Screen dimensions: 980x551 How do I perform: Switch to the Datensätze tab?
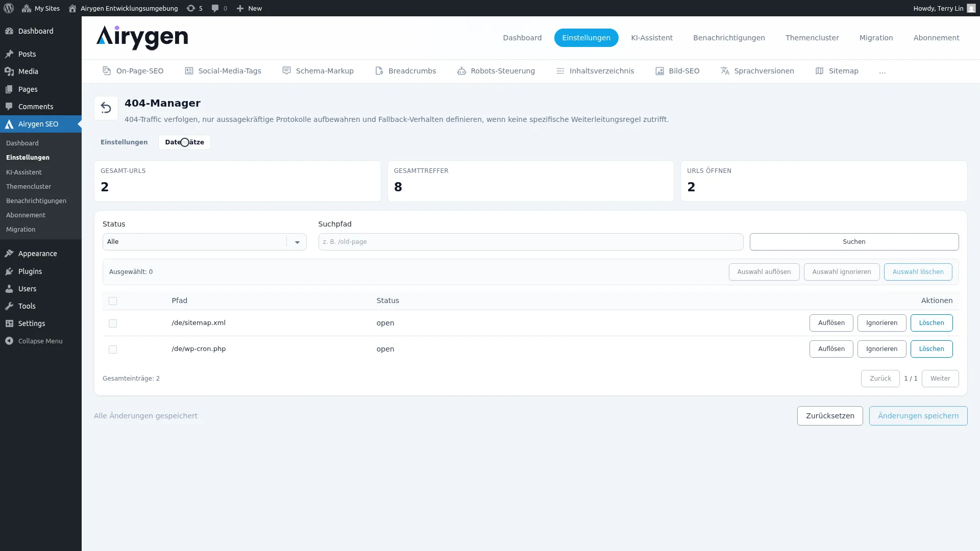pos(184,142)
